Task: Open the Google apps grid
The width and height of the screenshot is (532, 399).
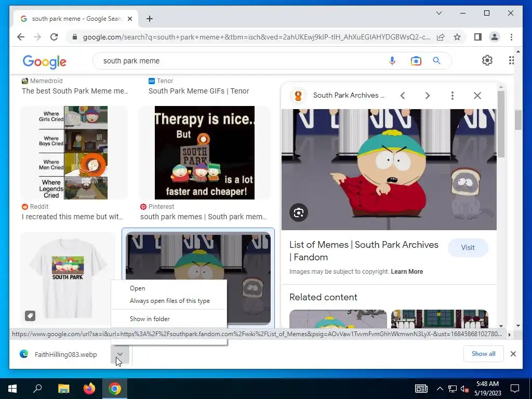Action: (x=511, y=60)
